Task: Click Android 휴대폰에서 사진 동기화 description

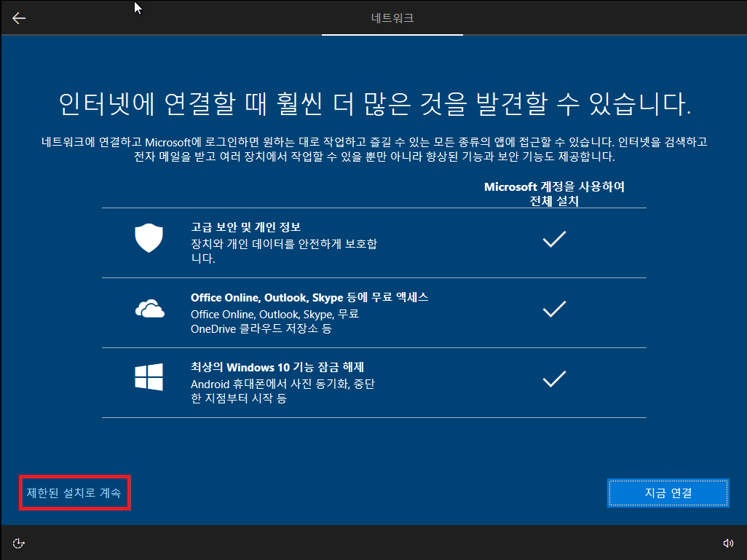Action: click(x=282, y=391)
